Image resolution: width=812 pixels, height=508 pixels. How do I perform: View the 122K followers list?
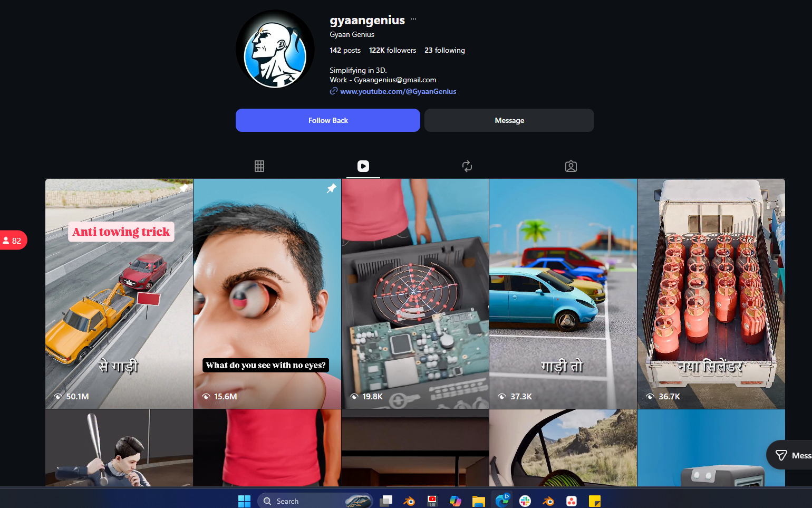pyautogui.click(x=392, y=50)
